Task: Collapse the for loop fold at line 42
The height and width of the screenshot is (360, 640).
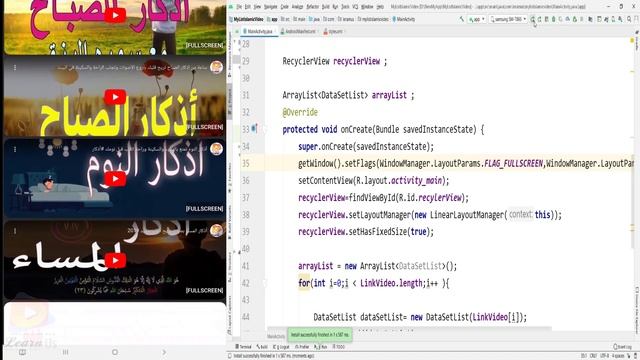Action: pos(265,282)
